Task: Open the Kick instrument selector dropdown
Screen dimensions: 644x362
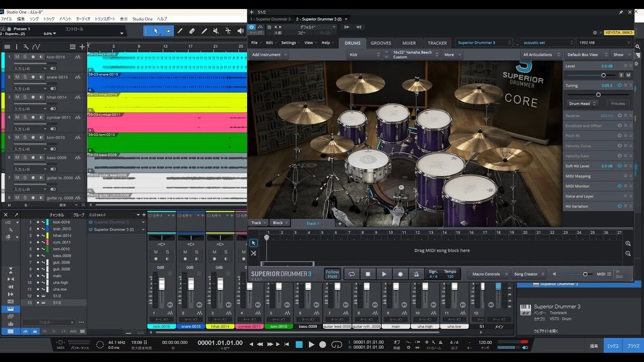Action: click(x=364, y=55)
